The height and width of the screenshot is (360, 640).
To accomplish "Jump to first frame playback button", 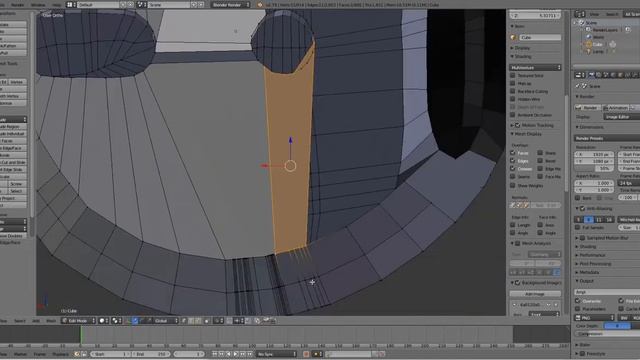I will coord(214,354).
